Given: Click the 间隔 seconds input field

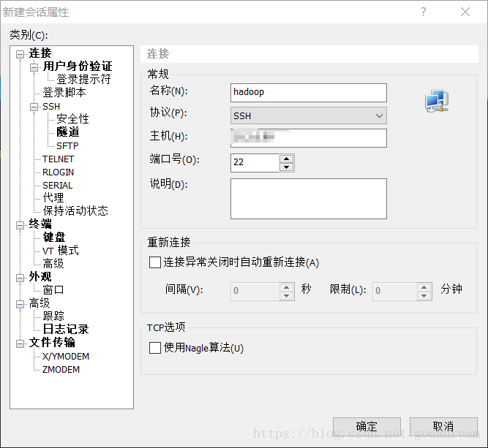Looking at the screenshot, I should pyautogui.click(x=255, y=292).
